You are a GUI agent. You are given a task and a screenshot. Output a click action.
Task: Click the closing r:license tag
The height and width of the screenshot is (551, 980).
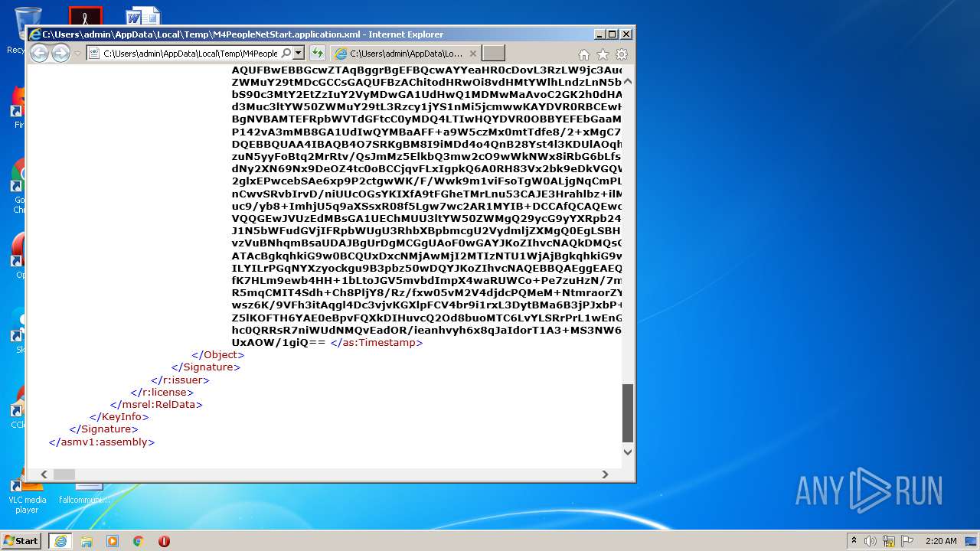click(162, 392)
